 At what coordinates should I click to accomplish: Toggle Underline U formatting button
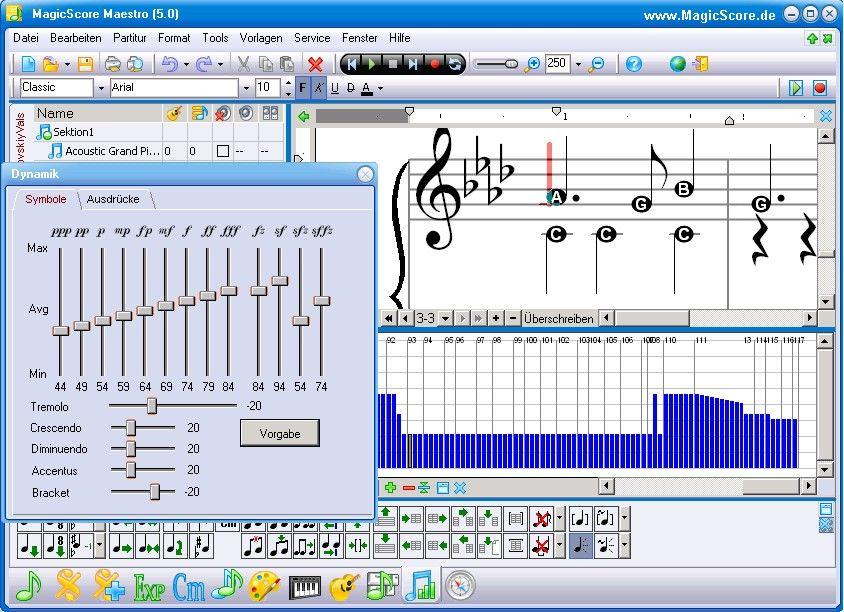point(335,88)
